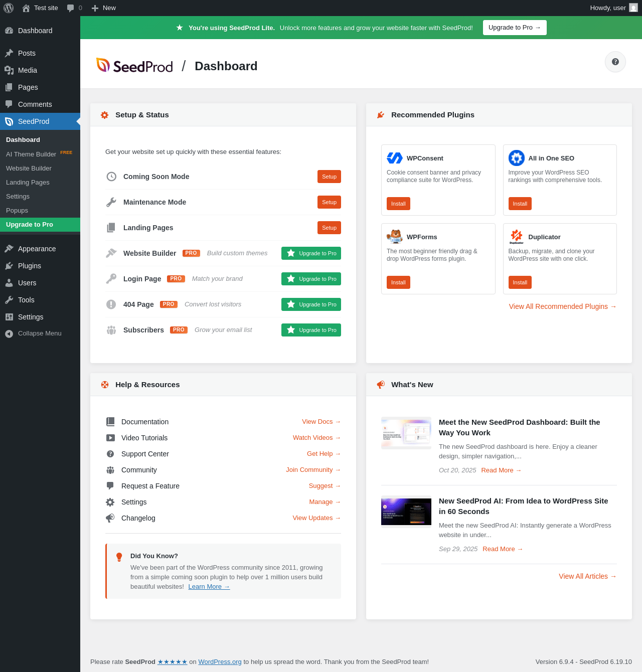Click the Setup & Status gear icon
Viewport: 642px width, 672px height.
[x=105, y=115]
